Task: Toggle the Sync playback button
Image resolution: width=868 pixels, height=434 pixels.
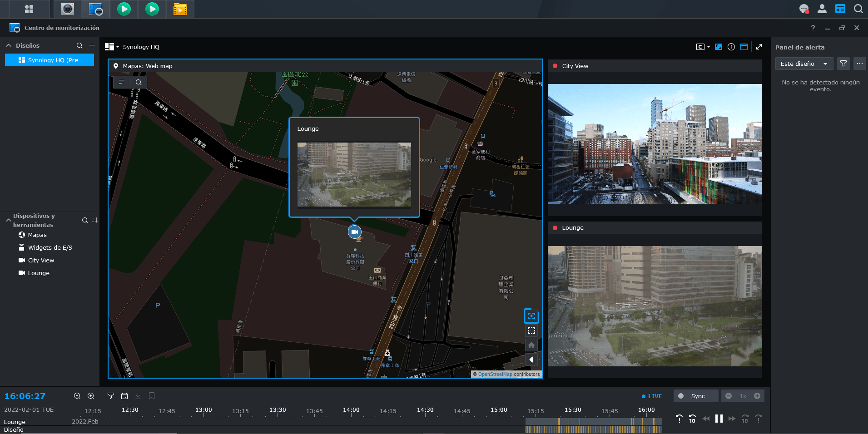Action: pyautogui.click(x=696, y=396)
